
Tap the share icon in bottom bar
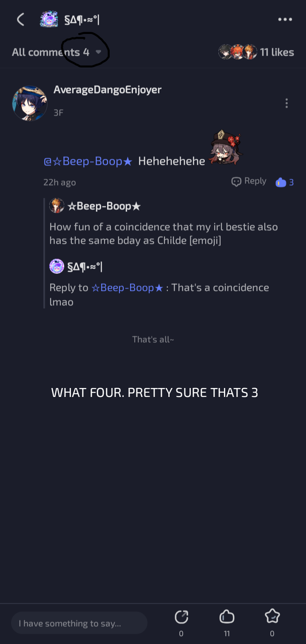pos(181,617)
